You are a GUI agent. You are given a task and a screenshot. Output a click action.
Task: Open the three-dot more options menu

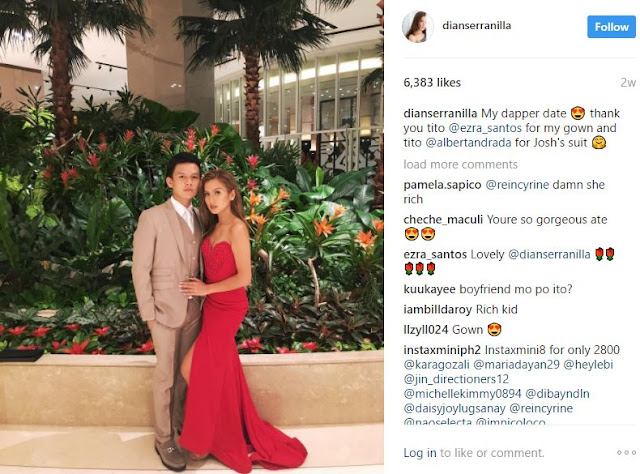tap(626, 452)
